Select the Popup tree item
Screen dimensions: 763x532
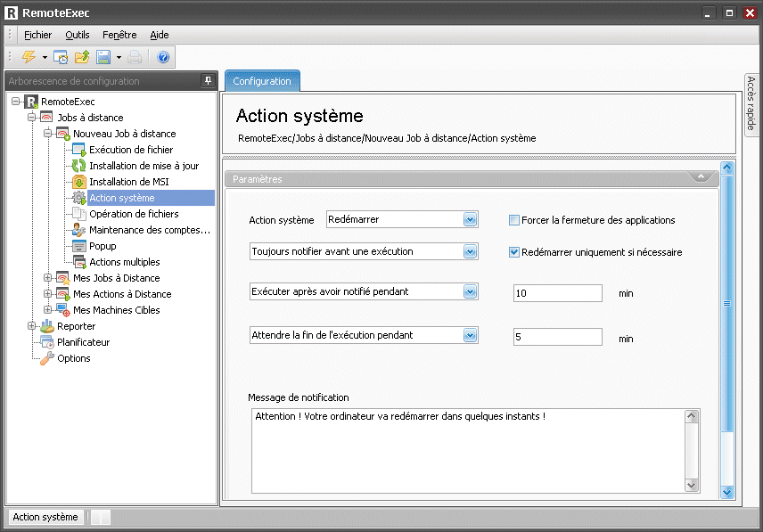tap(103, 246)
